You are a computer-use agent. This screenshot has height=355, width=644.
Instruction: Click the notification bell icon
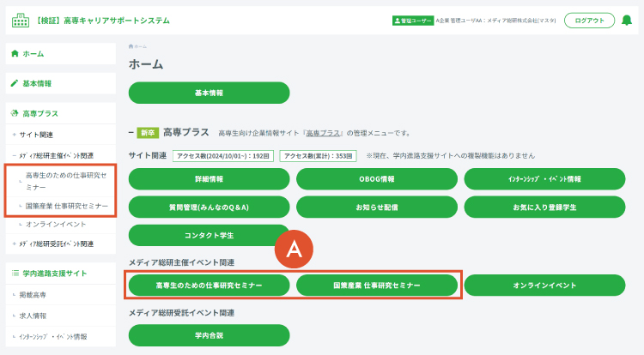click(x=627, y=21)
